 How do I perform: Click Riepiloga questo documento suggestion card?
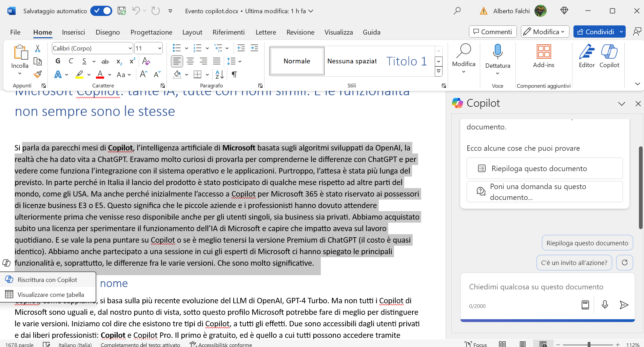[x=545, y=168]
